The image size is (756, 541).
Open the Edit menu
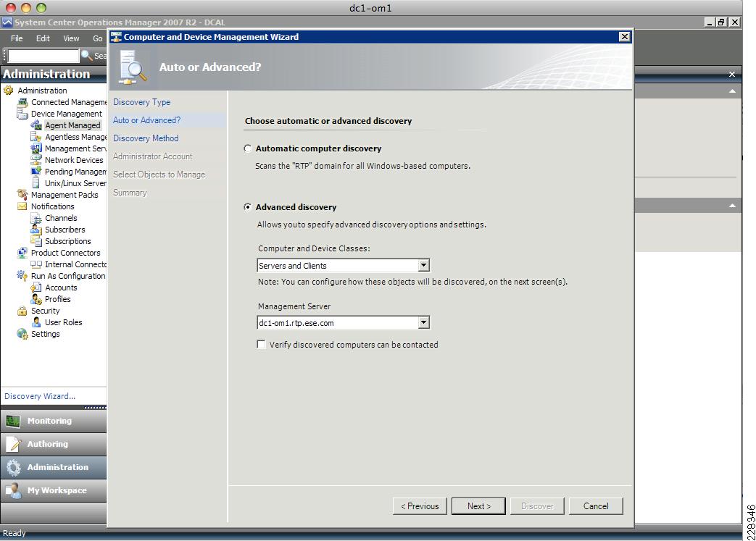pos(43,38)
